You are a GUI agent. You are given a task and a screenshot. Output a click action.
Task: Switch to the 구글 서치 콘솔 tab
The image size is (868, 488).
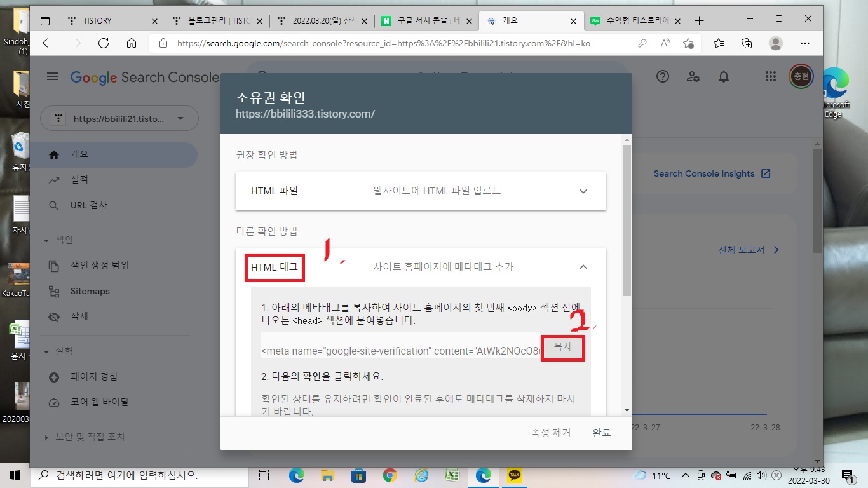[427, 20]
